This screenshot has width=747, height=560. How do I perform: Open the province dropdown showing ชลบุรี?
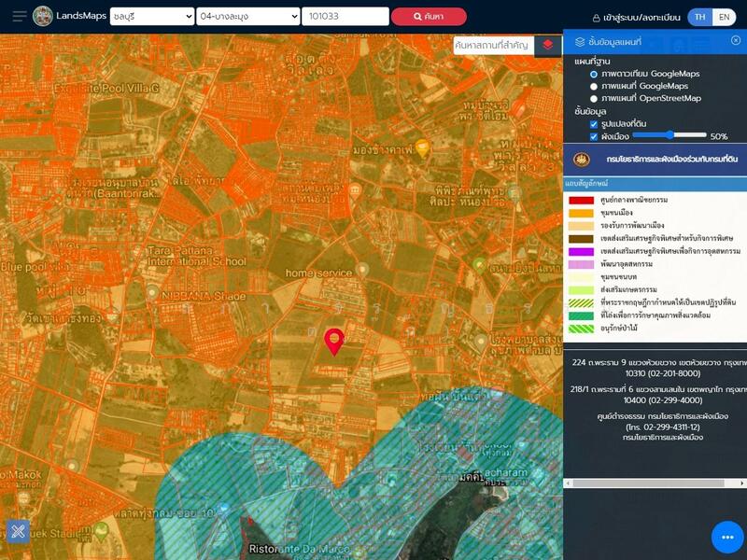point(151,17)
